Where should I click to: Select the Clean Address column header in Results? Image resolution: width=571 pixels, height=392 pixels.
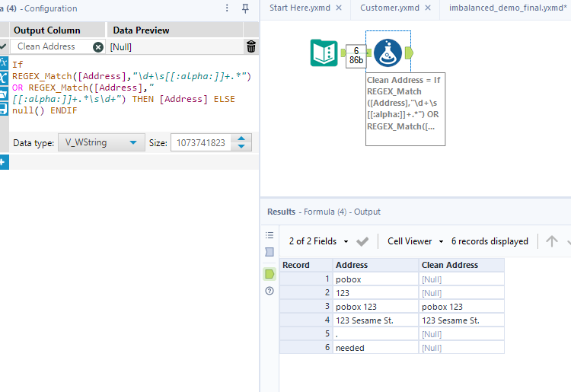[450, 265]
